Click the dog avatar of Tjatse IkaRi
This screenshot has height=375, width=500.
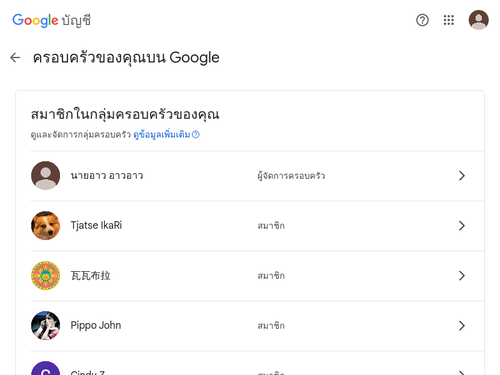click(x=46, y=226)
